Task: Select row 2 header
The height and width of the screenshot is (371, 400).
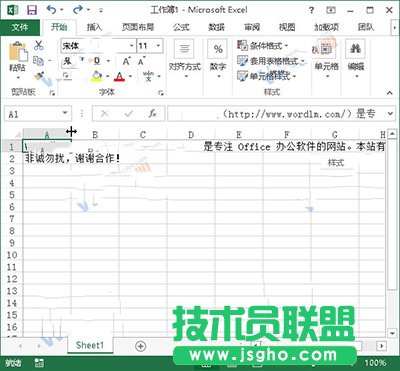Action: (12, 158)
